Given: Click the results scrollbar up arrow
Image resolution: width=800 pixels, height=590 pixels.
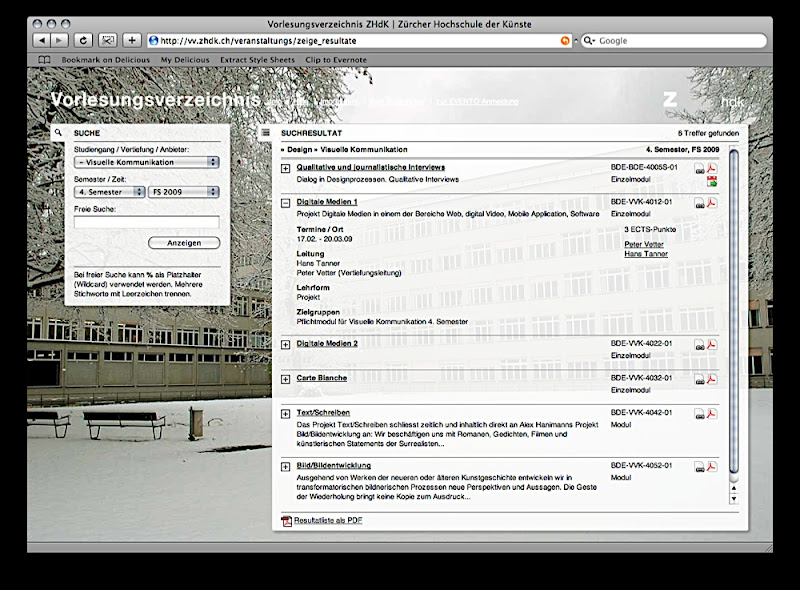Looking at the screenshot, I should pos(734,488).
